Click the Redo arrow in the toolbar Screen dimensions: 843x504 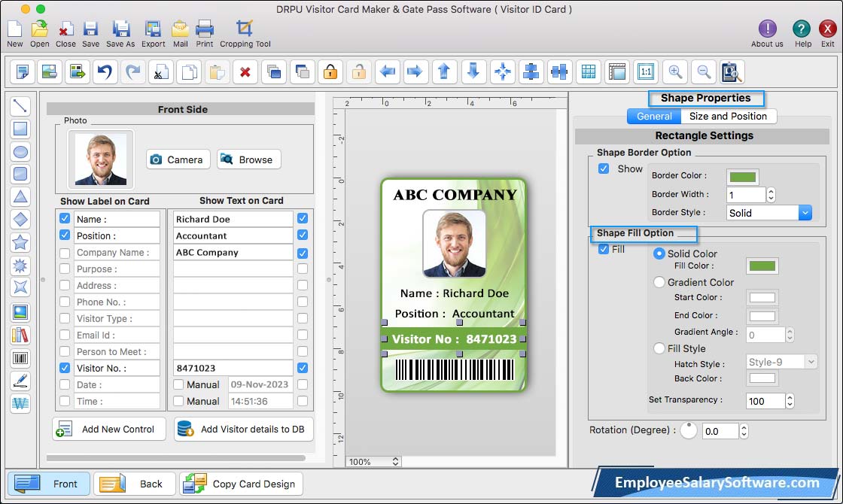point(133,71)
